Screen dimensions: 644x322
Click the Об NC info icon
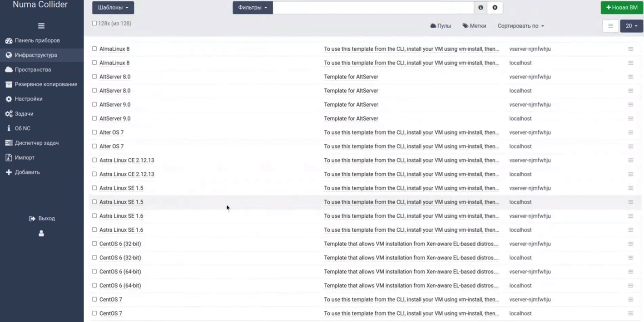pos(9,128)
